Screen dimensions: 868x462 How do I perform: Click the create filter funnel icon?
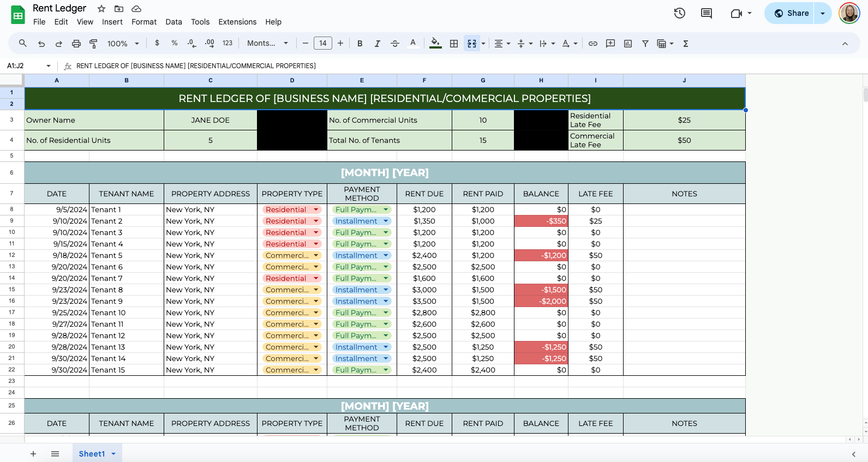point(645,44)
